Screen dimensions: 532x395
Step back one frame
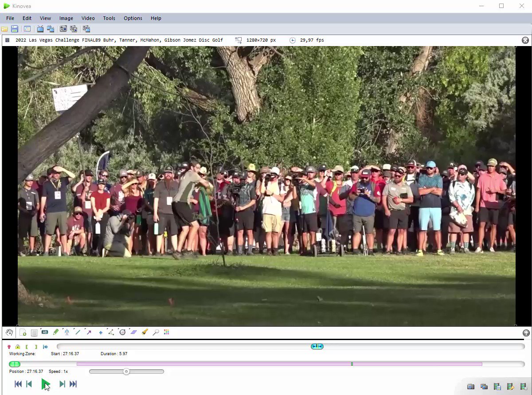tap(29, 384)
